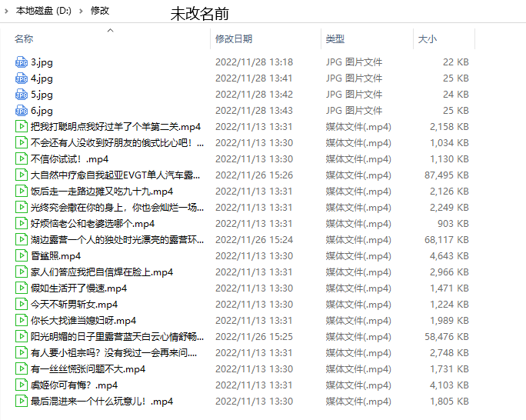Select file name 3.jpg

[42, 62]
